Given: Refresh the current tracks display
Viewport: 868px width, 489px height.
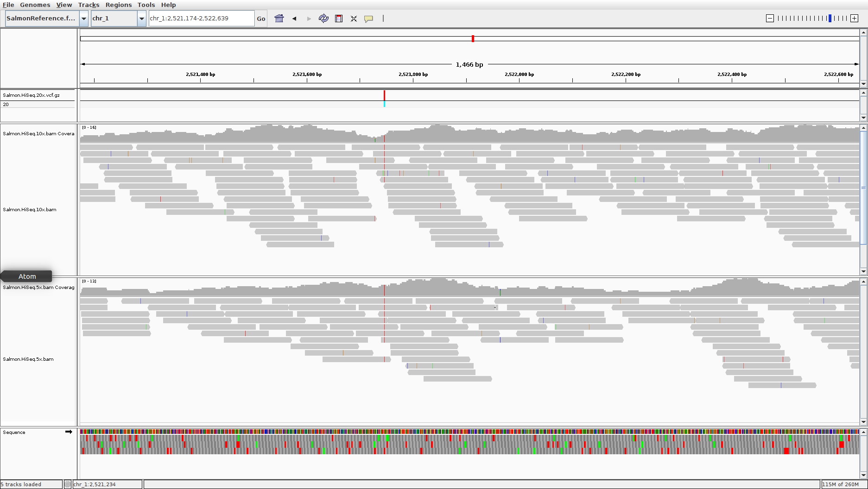Looking at the screenshot, I should coord(324,19).
